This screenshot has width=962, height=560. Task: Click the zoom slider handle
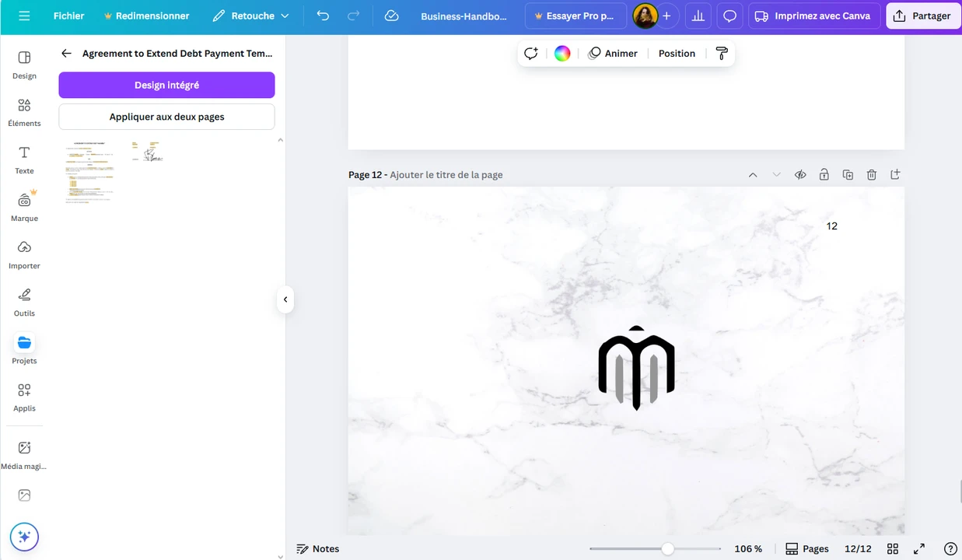tap(667, 549)
